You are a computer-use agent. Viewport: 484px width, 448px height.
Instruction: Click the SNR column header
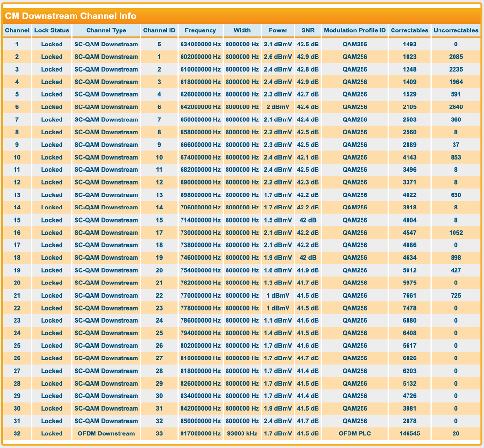click(307, 30)
